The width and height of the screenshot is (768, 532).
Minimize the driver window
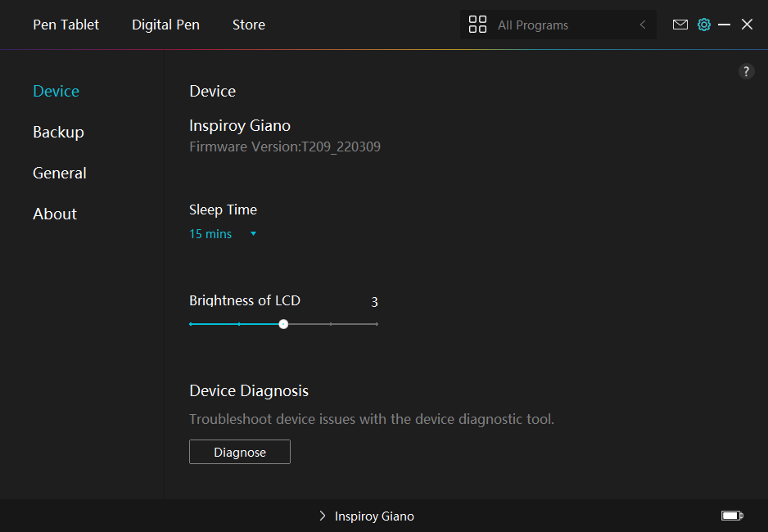point(724,25)
